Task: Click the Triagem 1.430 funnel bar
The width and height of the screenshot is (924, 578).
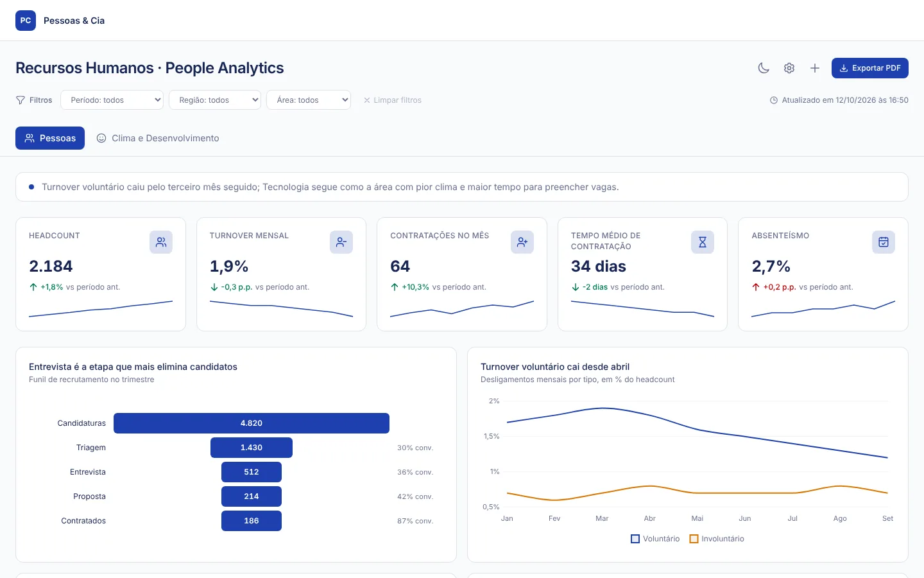Action: pyautogui.click(x=252, y=448)
